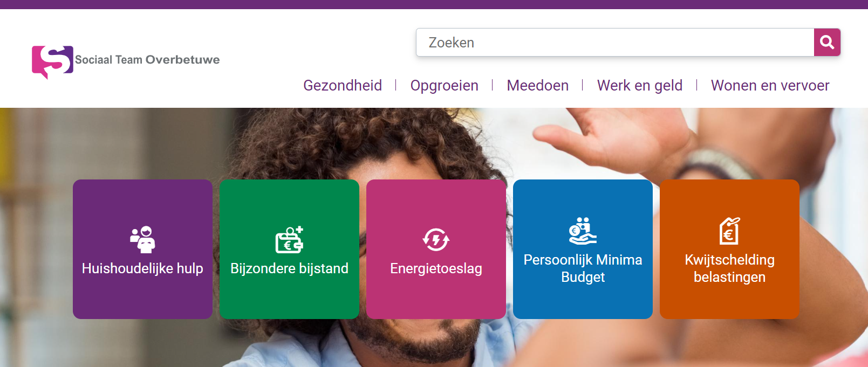Open the green Bijzondere bijstand tile

coord(289,249)
